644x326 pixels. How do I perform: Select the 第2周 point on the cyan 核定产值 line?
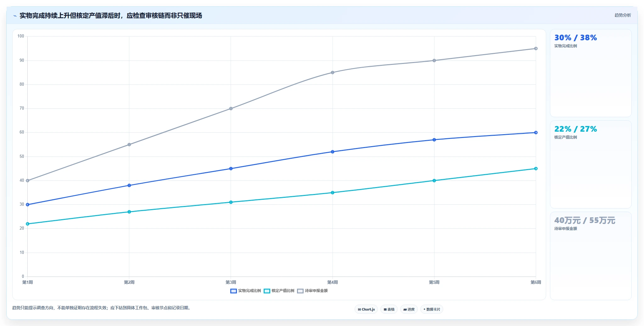pos(129,212)
